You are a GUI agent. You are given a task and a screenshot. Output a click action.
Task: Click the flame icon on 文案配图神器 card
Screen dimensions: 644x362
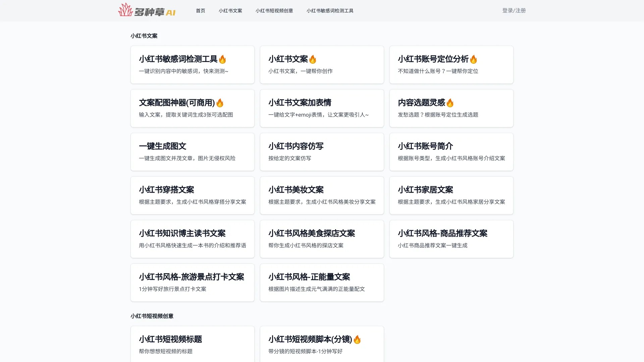point(220,103)
